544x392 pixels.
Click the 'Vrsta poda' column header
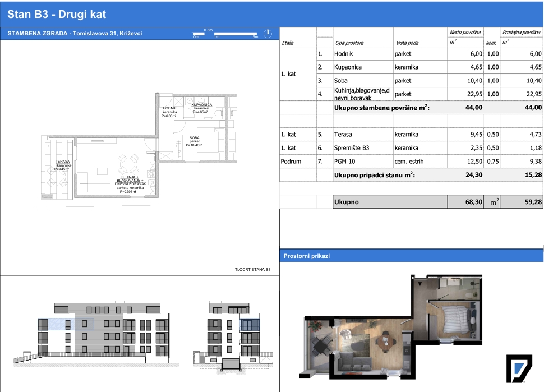pos(407,43)
